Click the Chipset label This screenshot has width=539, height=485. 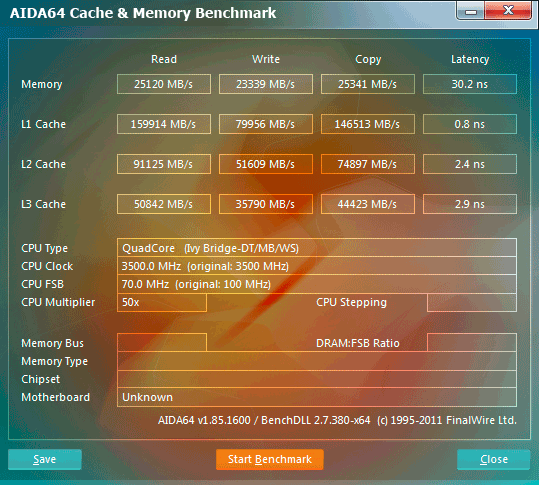41,379
